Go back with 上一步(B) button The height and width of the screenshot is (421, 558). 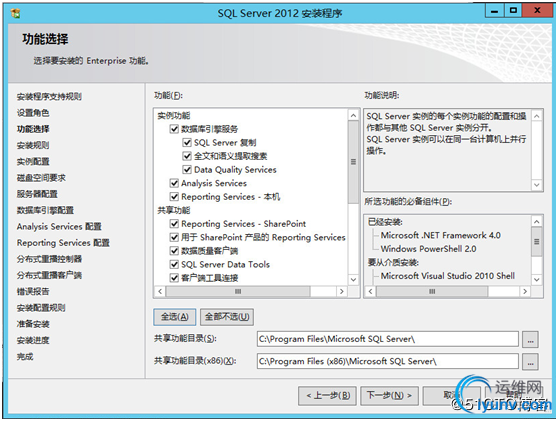click(x=327, y=396)
